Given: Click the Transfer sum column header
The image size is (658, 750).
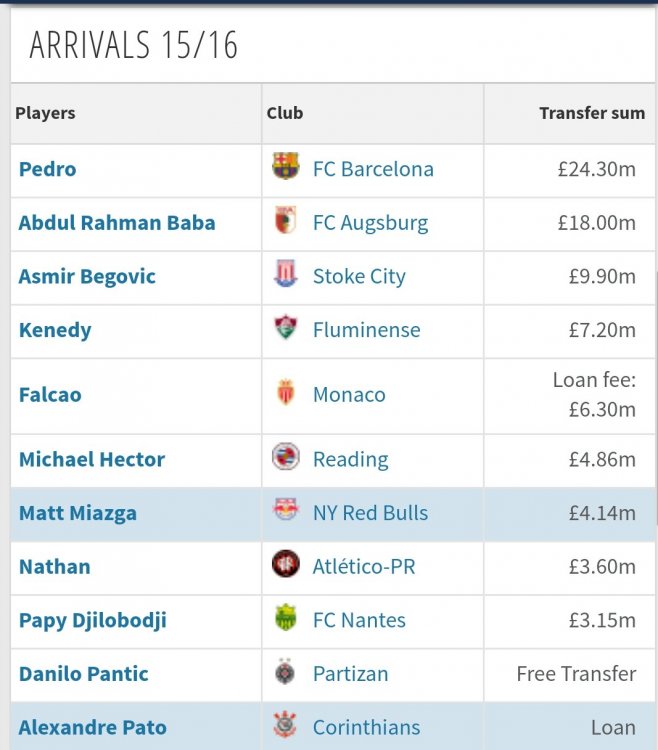Looking at the screenshot, I should (592, 113).
